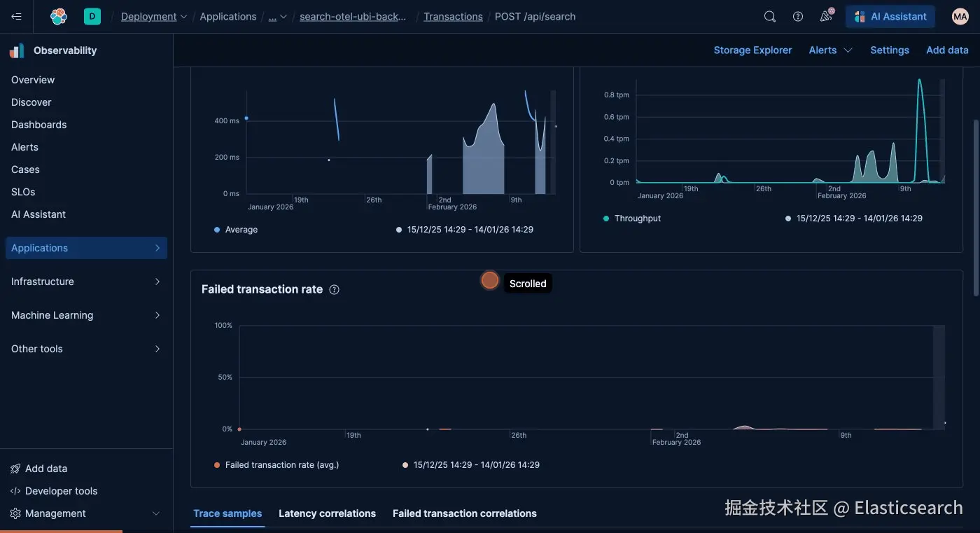Open the help circle icon
Image resolution: width=980 pixels, height=533 pixels.
(x=798, y=17)
